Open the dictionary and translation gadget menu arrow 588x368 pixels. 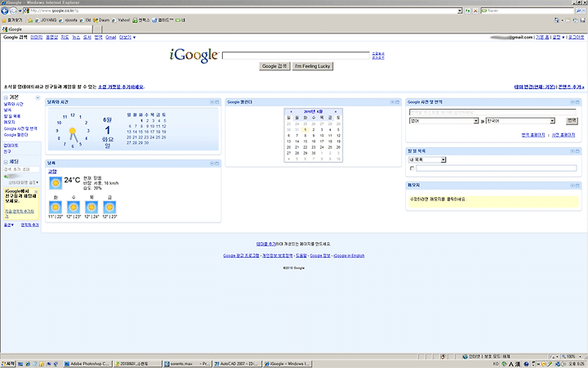point(572,101)
